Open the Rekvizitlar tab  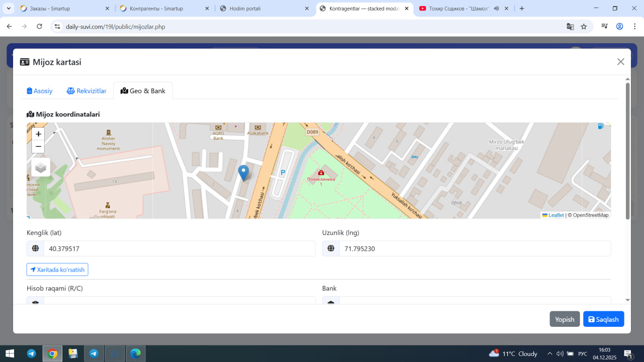click(x=87, y=91)
